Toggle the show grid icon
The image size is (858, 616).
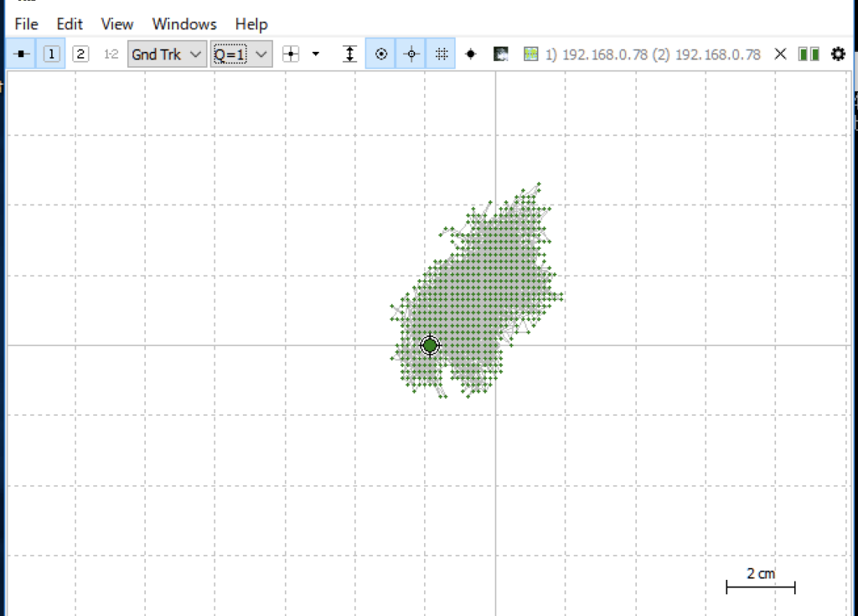click(x=441, y=54)
